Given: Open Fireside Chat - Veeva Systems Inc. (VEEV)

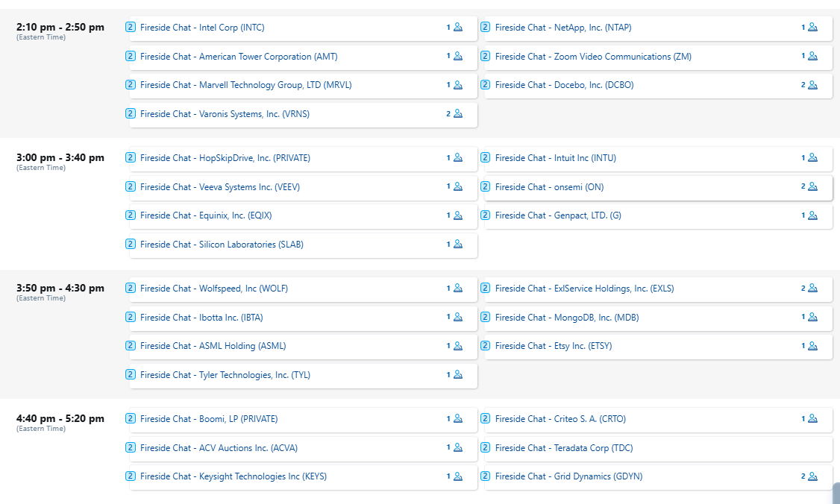Looking at the screenshot, I should click(x=220, y=187).
